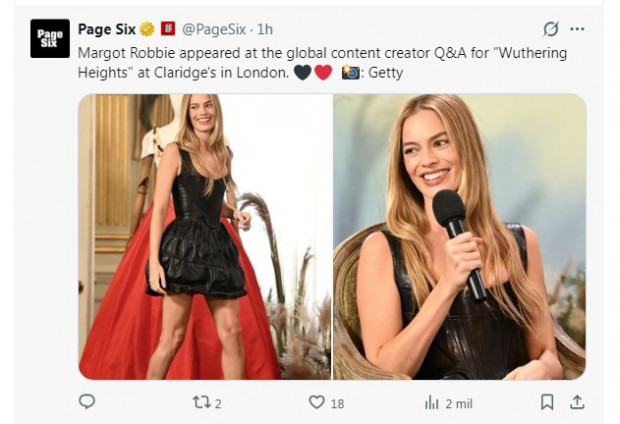
Task: Open the Page Six profile avatar
Action: (x=50, y=38)
